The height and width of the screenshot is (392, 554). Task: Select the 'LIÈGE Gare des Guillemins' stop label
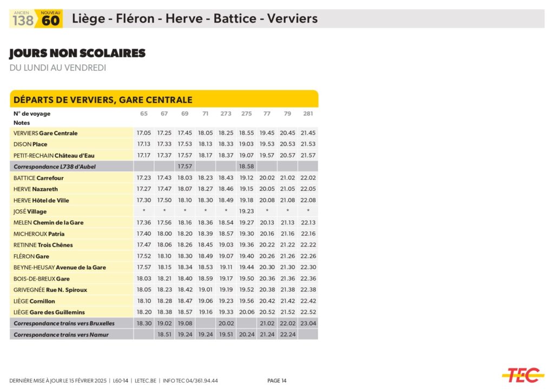pos(49,312)
